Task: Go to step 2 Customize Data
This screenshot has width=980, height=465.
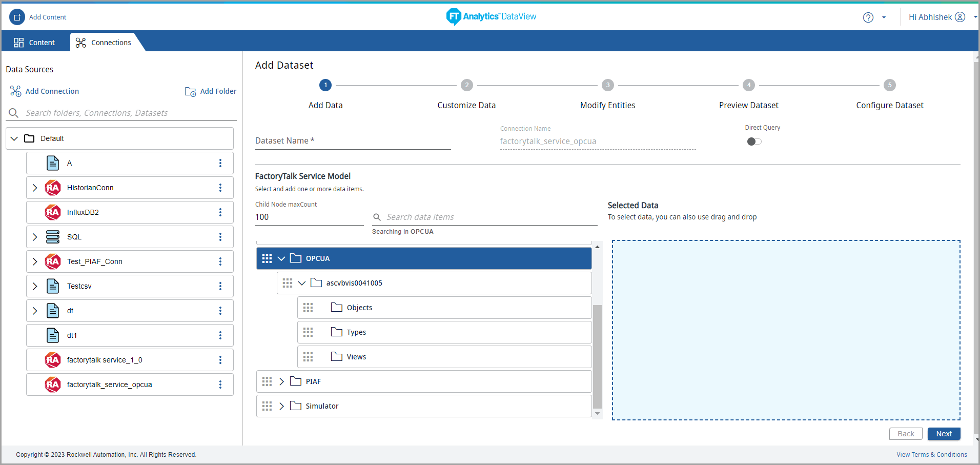Action: pyautogui.click(x=466, y=85)
